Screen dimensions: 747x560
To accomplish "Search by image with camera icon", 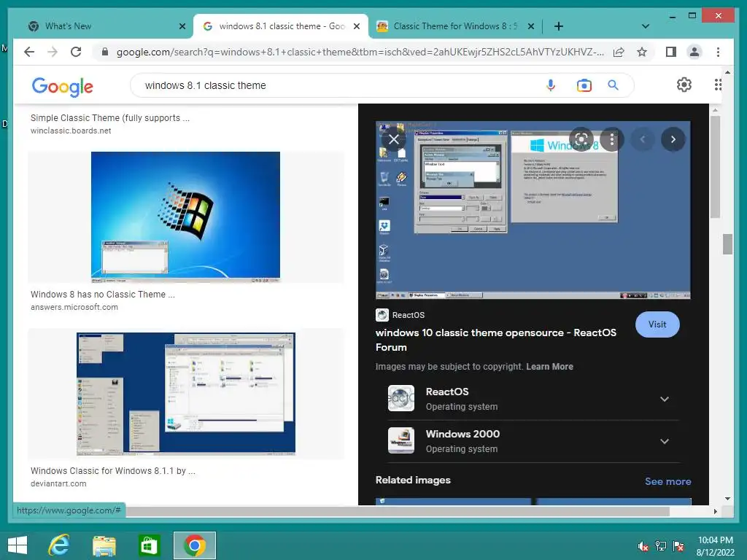I will 584,85.
